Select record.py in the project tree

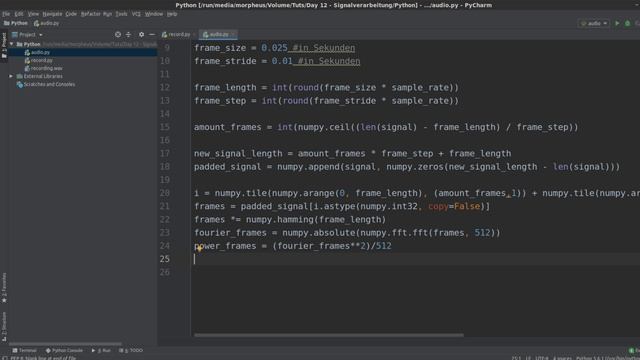[x=42, y=60]
